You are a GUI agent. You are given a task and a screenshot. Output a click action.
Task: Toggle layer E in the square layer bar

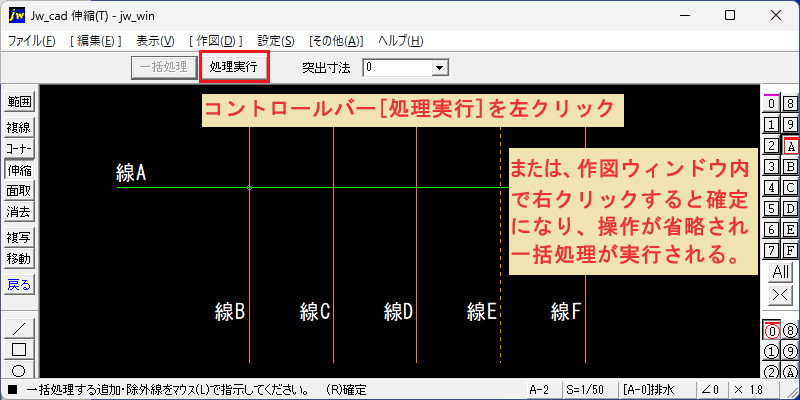pos(790,230)
